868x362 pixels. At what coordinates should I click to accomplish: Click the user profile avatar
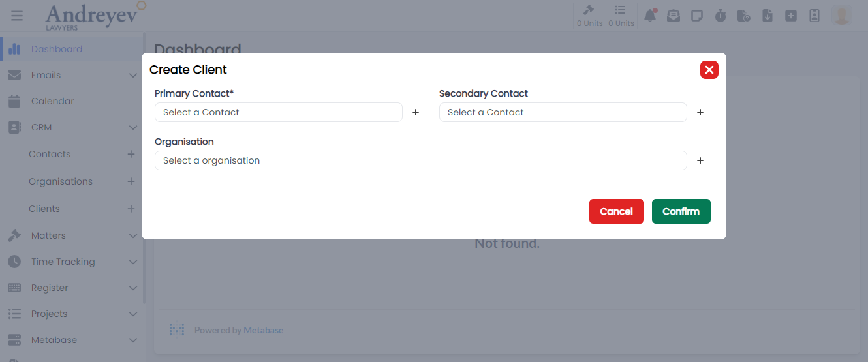[x=842, y=16]
